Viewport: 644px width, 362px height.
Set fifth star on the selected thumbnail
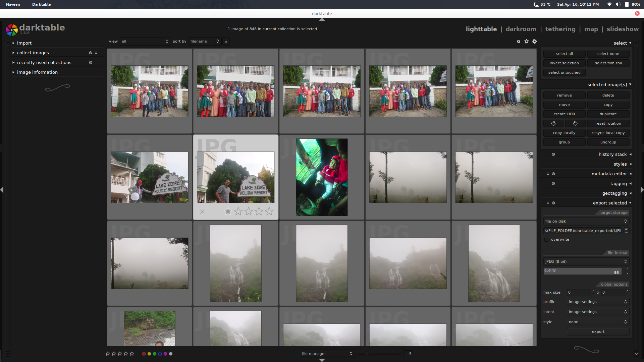(269, 212)
